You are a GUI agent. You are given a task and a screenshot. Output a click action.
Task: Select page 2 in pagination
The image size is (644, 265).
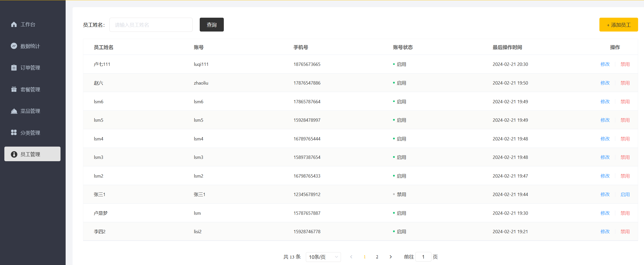tap(377, 257)
